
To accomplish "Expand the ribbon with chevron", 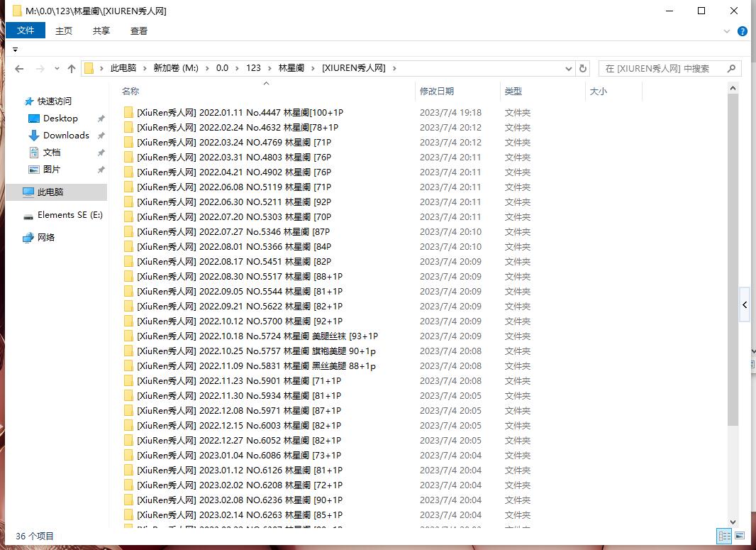I will [x=727, y=31].
